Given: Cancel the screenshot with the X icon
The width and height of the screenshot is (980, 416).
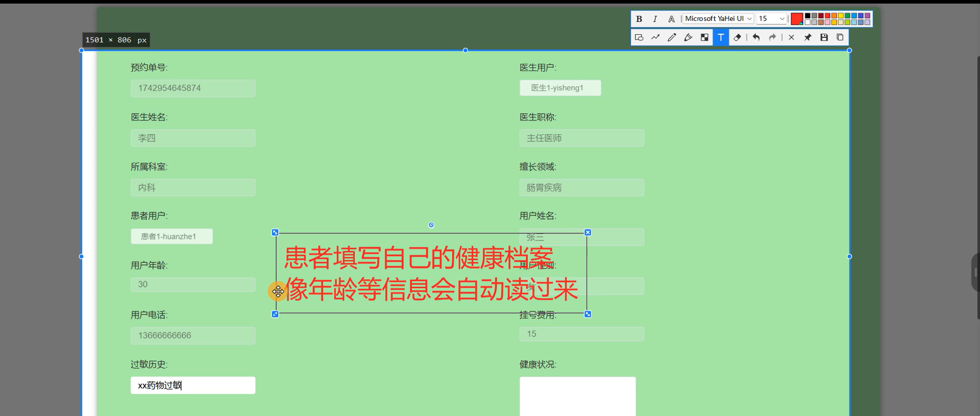Looking at the screenshot, I should tap(791, 37).
